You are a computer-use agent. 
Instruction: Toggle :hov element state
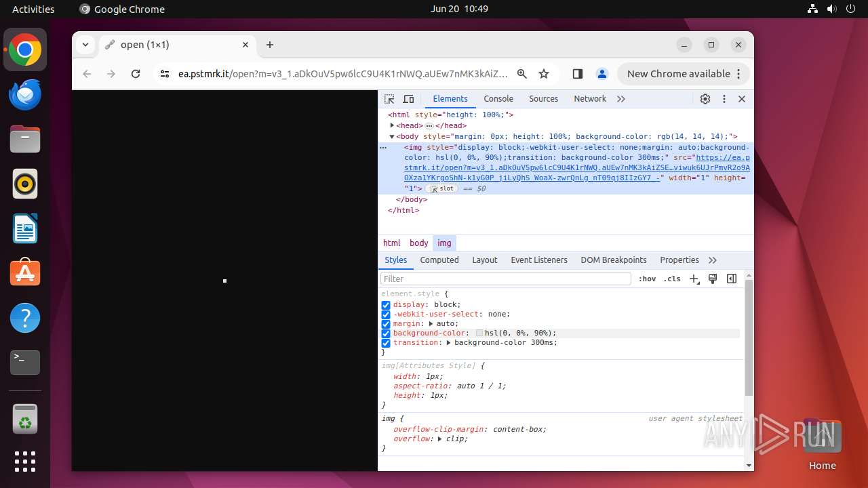point(647,279)
